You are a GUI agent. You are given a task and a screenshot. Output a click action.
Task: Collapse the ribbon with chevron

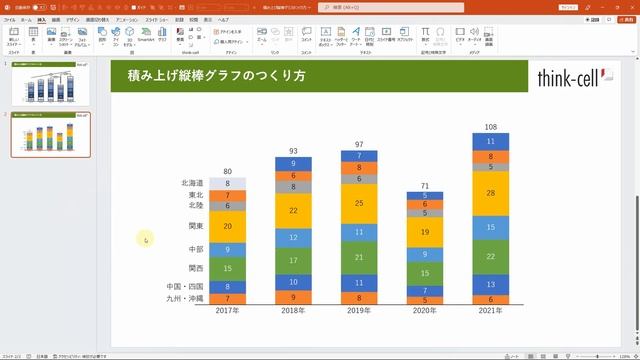(633, 52)
